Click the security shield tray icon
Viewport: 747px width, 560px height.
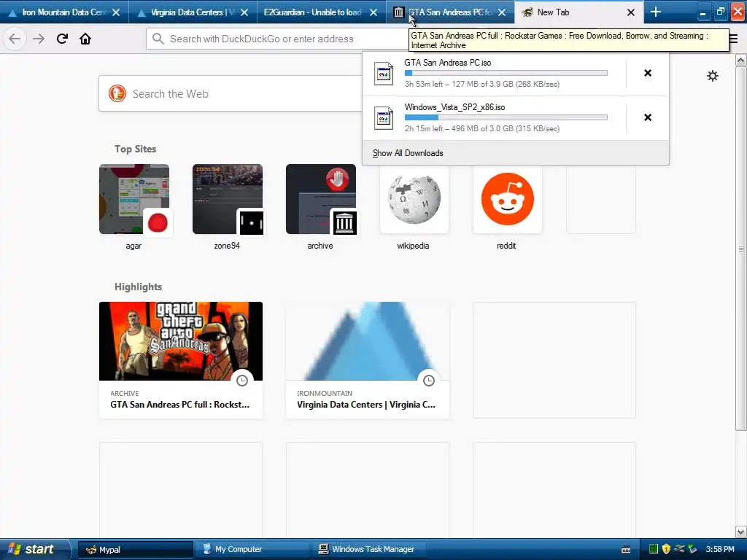coord(666,549)
